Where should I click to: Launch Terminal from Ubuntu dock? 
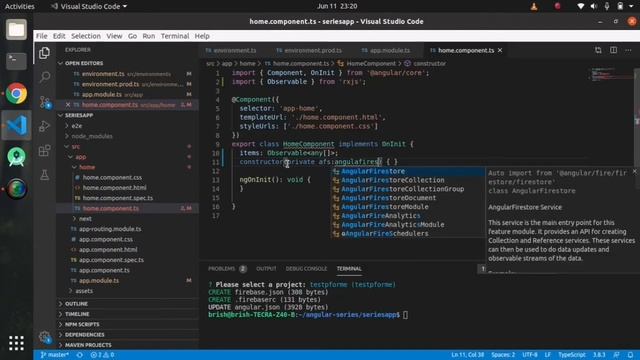pos(16,61)
